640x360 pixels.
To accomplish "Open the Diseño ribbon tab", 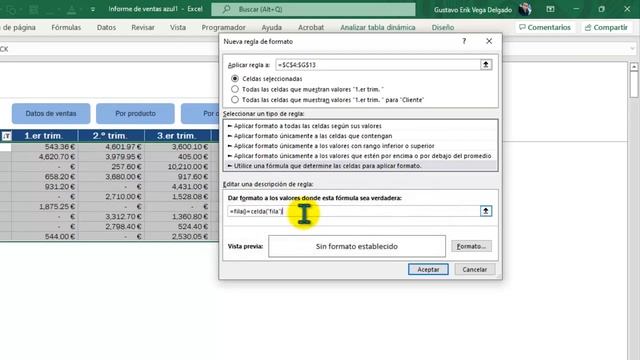I will (443, 27).
